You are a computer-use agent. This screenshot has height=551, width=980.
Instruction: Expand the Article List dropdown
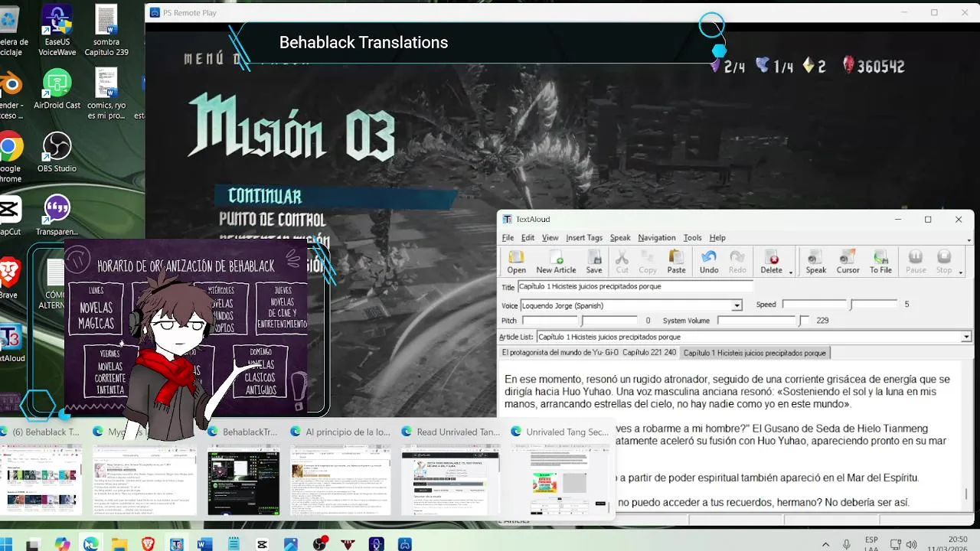(x=966, y=337)
